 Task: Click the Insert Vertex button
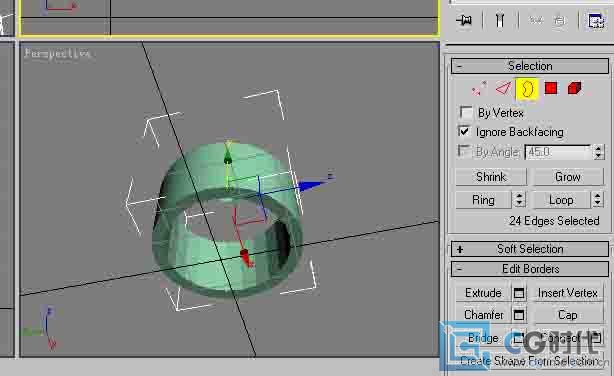[x=568, y=293]
